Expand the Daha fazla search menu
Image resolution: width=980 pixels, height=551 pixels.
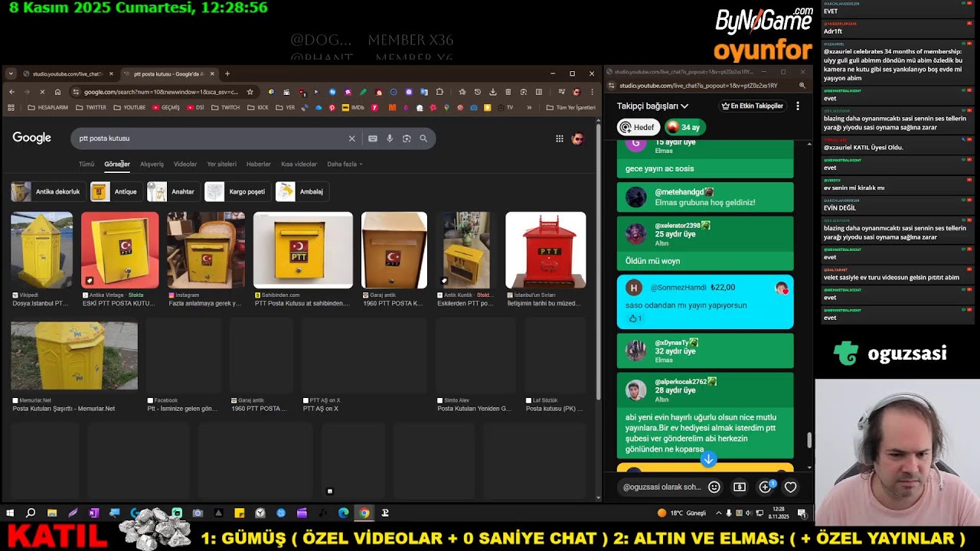tap(345, 164)
